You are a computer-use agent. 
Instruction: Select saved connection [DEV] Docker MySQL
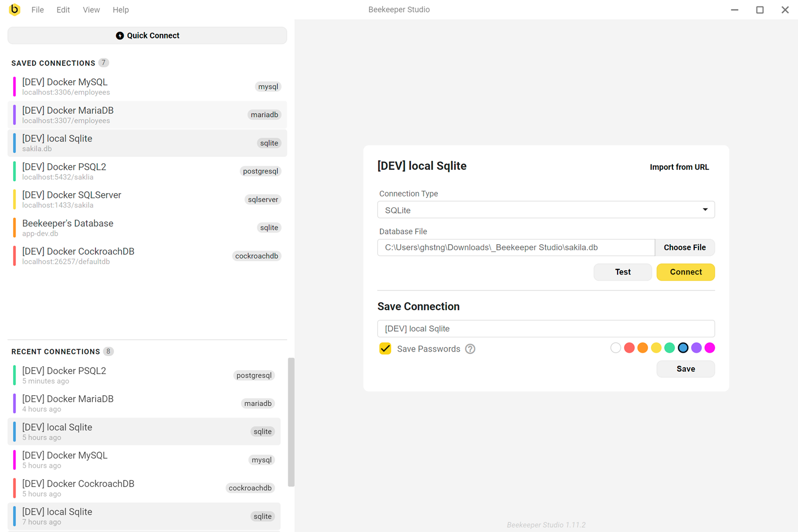click(x=147, y=87)
